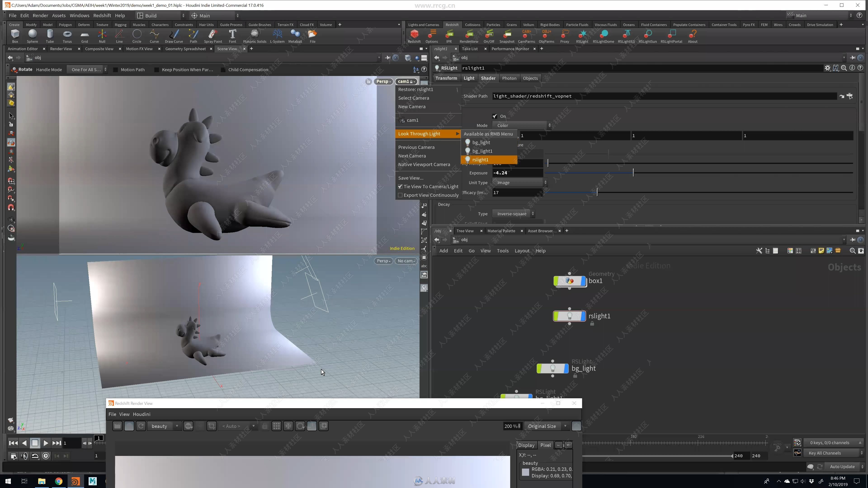Open the Auto Update dropdown
Image resolution: width=868 pixels, height=488 pixels.
(x=845, y=467)
